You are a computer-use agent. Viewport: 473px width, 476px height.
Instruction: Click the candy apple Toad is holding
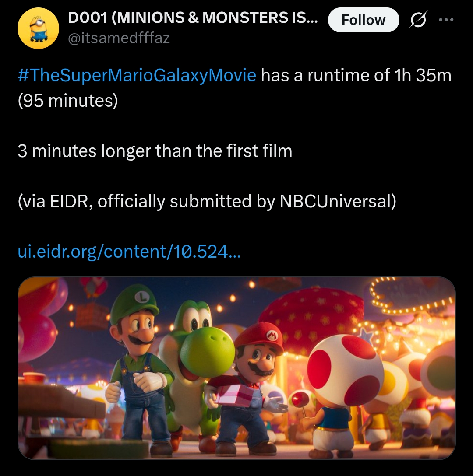tap(299, 399)
